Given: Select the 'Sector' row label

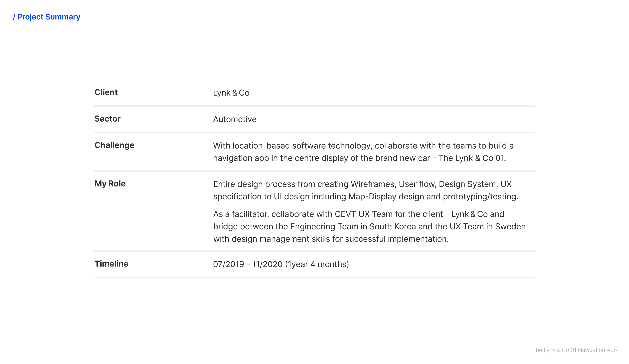Looking at the screenshot, I should click(x=107, y=119).
